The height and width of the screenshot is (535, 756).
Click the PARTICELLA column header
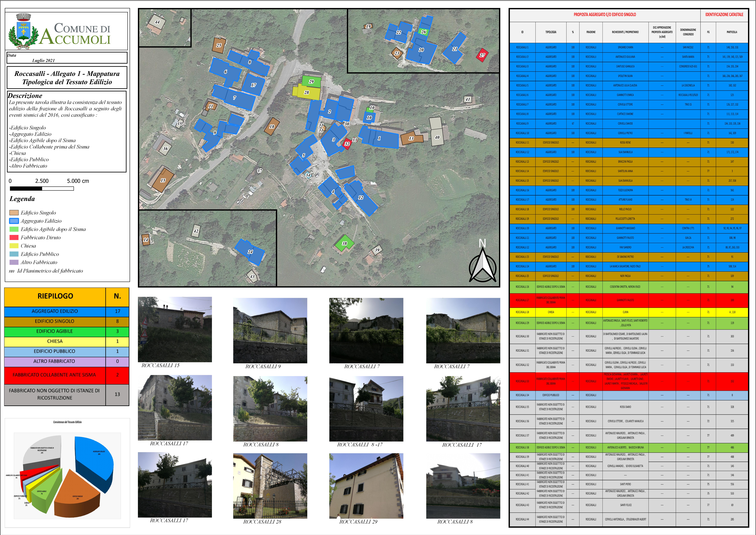(732, 32)
